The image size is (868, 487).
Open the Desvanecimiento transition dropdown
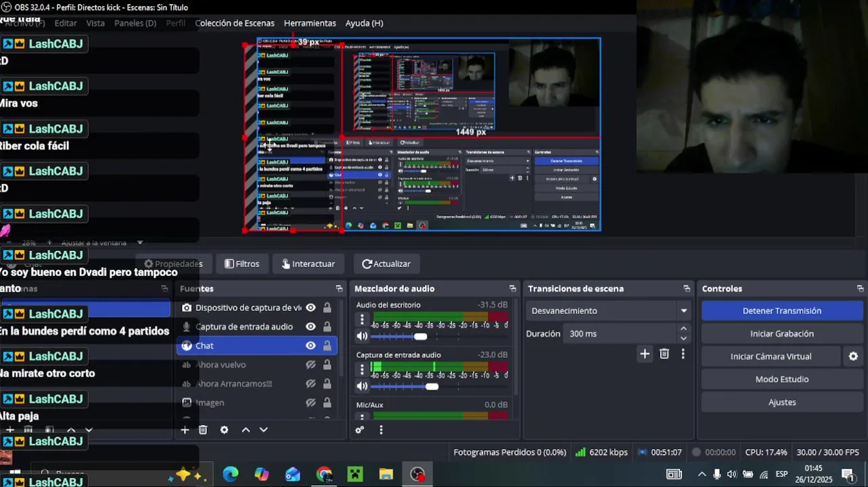[608, 311]
